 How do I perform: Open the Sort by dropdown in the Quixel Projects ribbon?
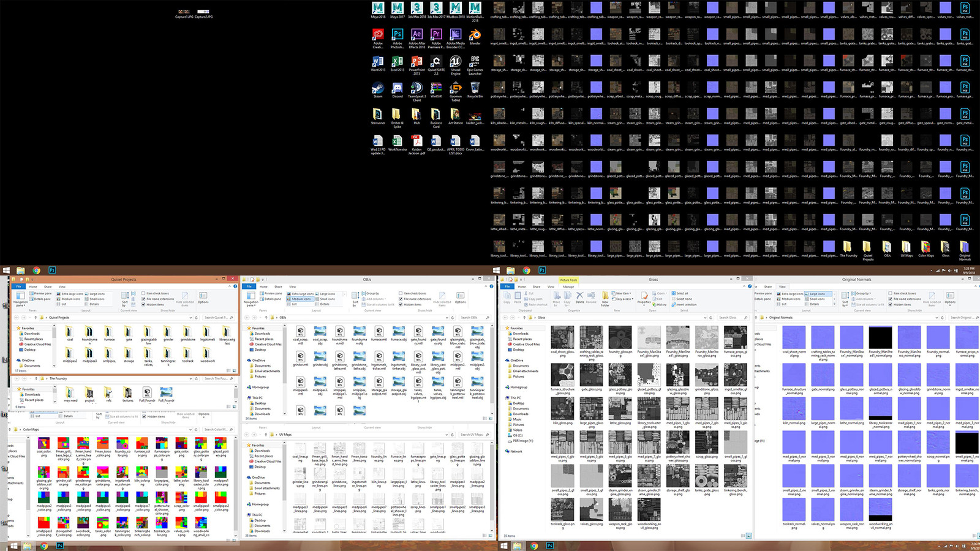point(125,298)
